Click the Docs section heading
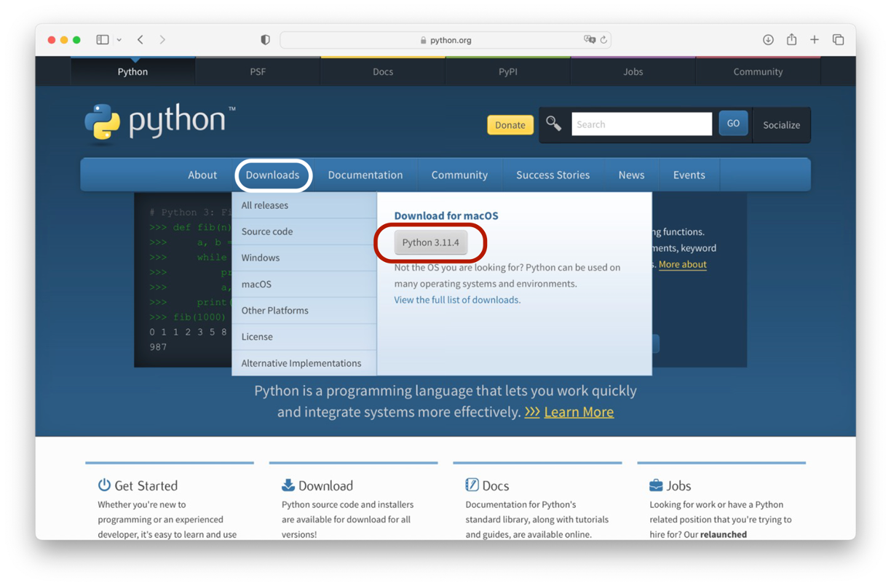Image resolution: width=891 pixels, height=588 pixels. tap(495, 485)
